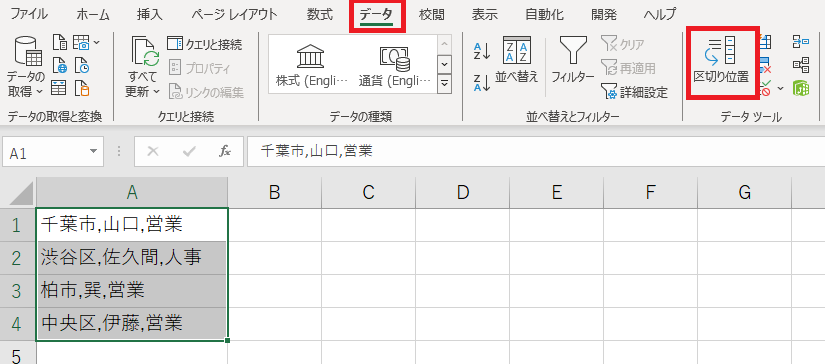Open the 並べ替え sort dialog
Image resolution: width=825 pixels, height=364 pixels.
pyautogui.click(x=517, y=59)
